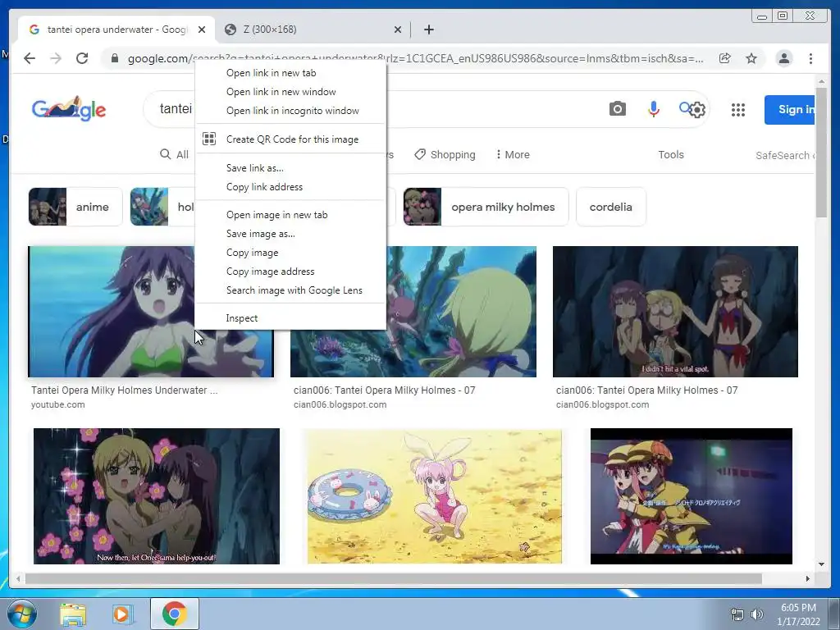This screenshot has width=840, height=630.
Task: Launch Windows Media Player from taskbar
Action: point(121,614)
